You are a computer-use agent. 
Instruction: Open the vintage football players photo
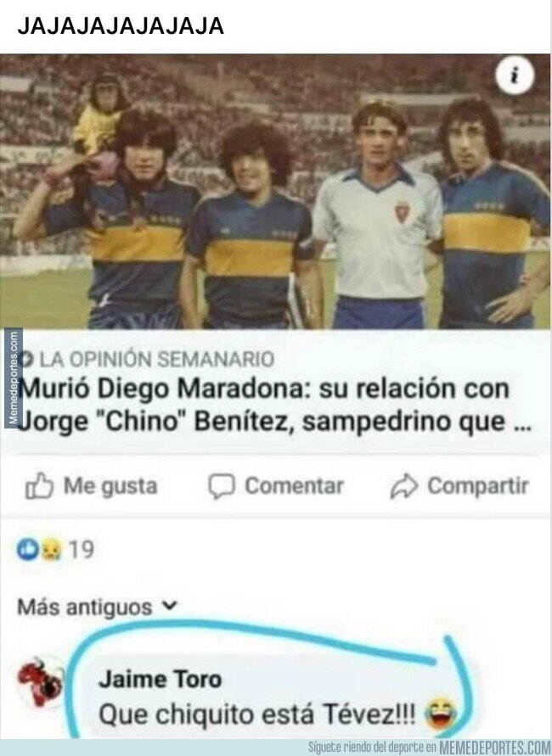click(x=275, y=192)
